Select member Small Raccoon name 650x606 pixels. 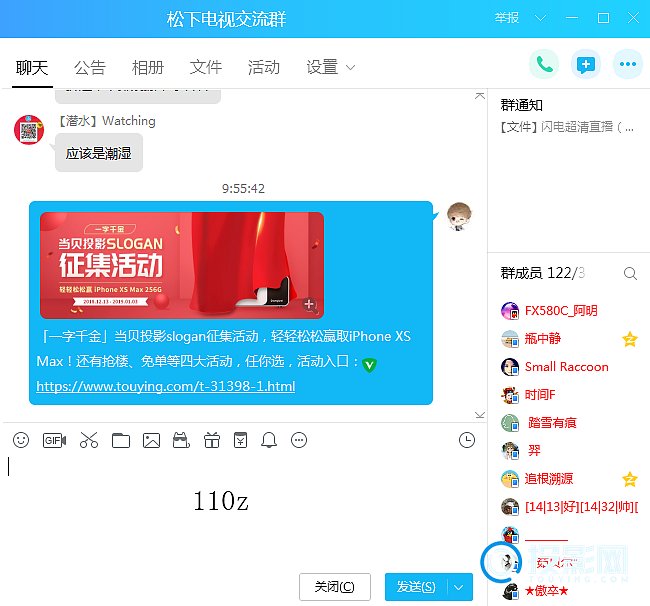[567, 367]
